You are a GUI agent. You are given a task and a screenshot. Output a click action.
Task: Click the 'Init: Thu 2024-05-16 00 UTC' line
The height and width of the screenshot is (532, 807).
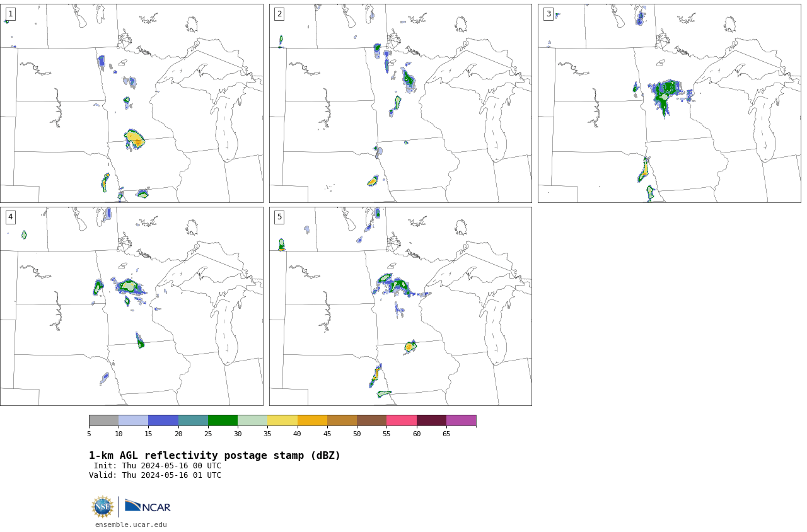coord(158,466)
